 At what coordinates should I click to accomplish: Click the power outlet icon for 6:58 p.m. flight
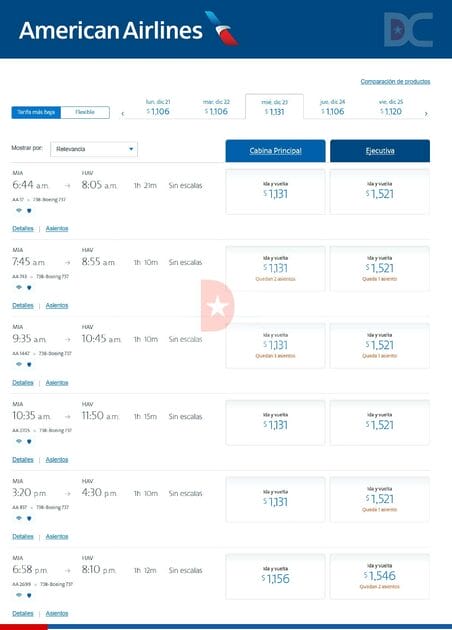tap(29, 595)
